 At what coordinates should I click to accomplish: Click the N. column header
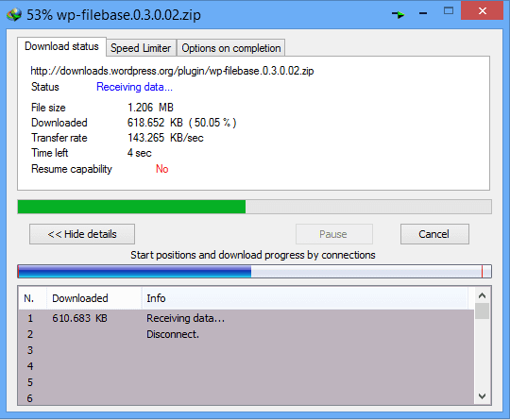[32, 298]
